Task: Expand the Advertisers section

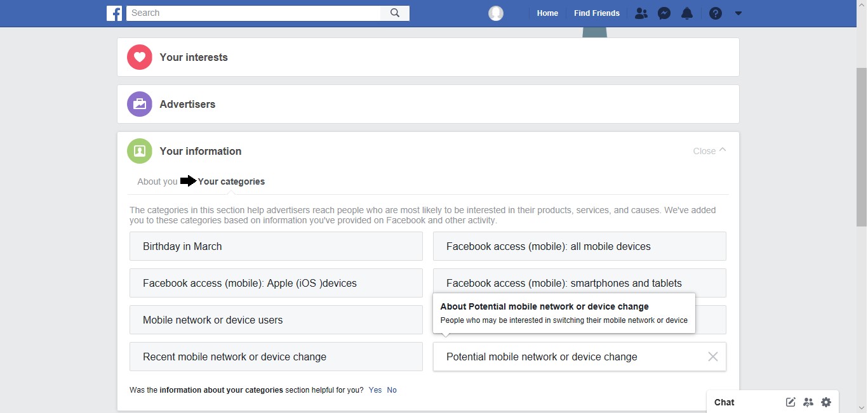Action: (x=428, y=104)
